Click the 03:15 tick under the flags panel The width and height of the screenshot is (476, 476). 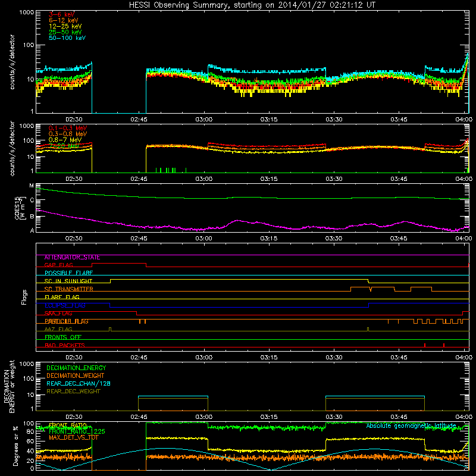click(x=269, y=358)
